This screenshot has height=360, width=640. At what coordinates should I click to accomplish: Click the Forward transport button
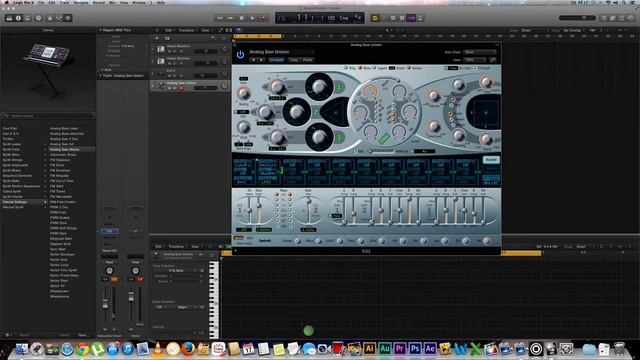pyautogui.click(x=231, y=18)
